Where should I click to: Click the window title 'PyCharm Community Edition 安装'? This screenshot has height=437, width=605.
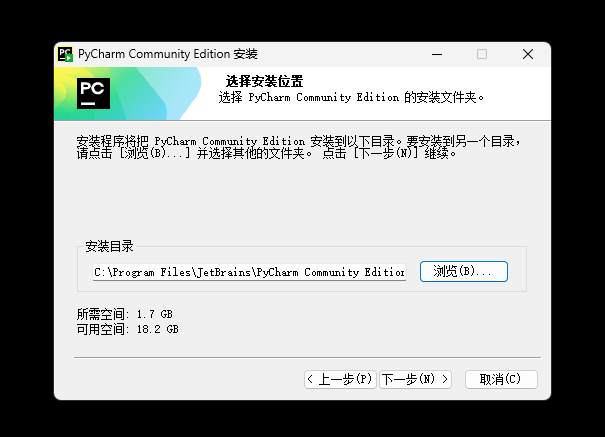pos(168,54)
